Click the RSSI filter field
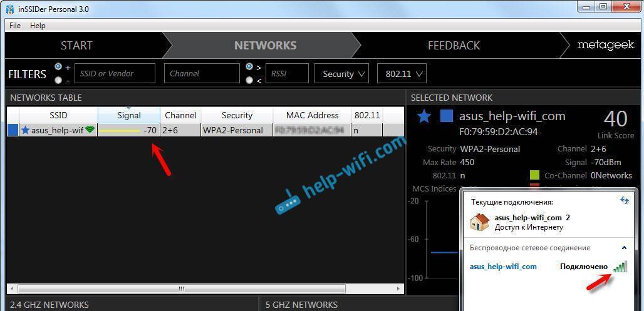Screen dimensions: 644x311 tap(287, 73)
